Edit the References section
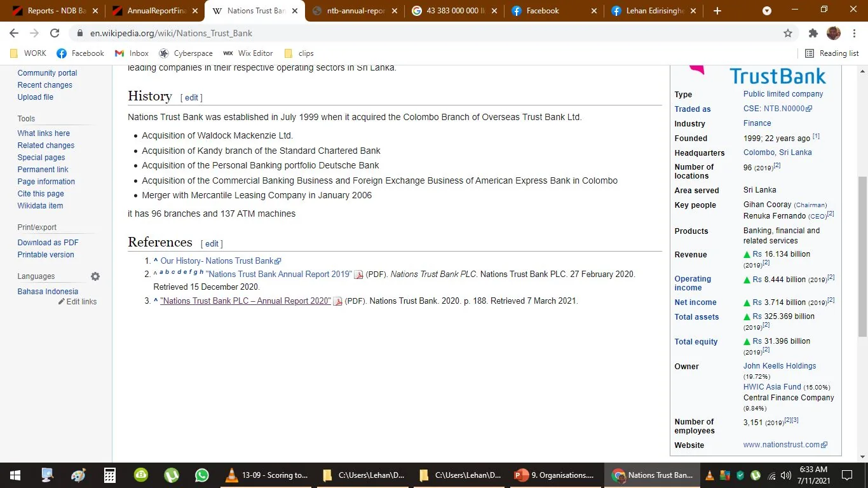Viewport: 868px width, 488px height. (x=212, y=244)
